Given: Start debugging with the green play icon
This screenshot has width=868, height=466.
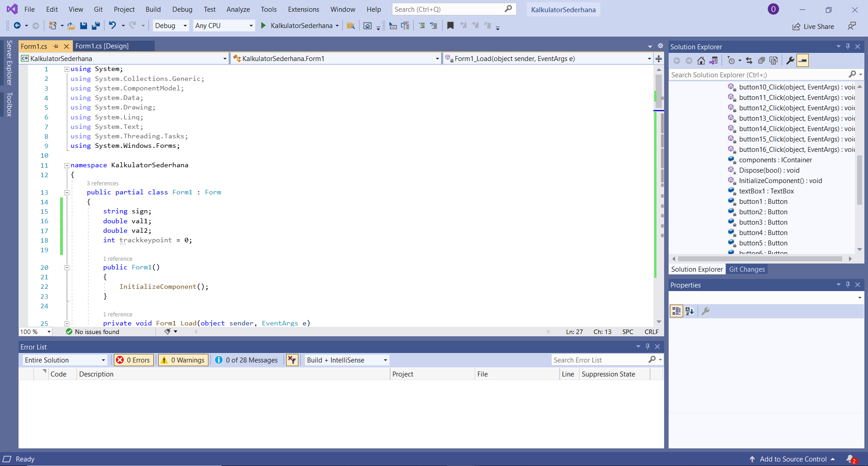Looking at the screenshot, I should (263, 26).
